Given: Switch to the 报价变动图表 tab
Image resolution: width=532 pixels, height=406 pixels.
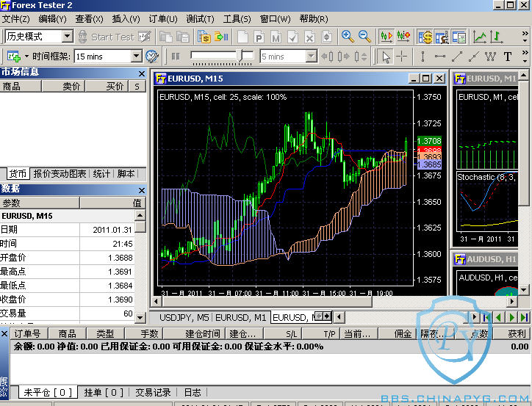Looking at the screenshot, I should (x=60, y=174).
